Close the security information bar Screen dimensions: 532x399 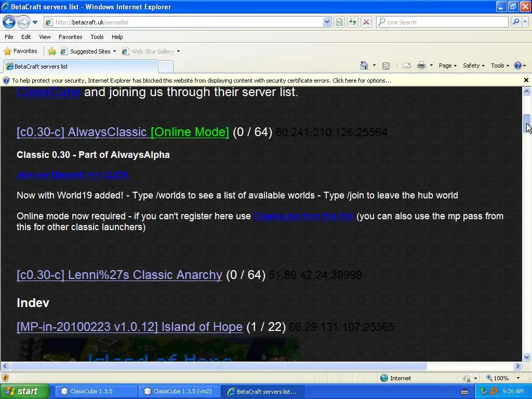[526, 80]
